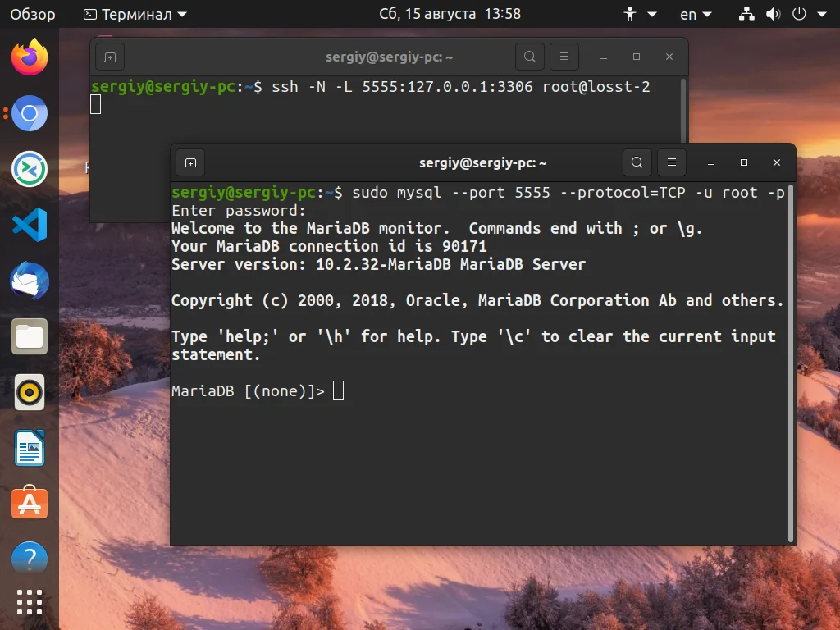
Task: Expand the accessibility menu
Action: pos(640,15)
